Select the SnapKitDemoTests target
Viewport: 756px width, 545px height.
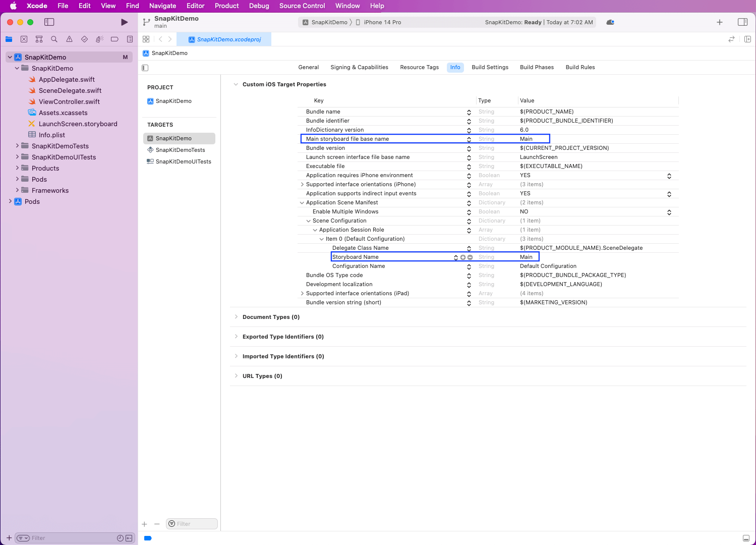click(180, 150)
